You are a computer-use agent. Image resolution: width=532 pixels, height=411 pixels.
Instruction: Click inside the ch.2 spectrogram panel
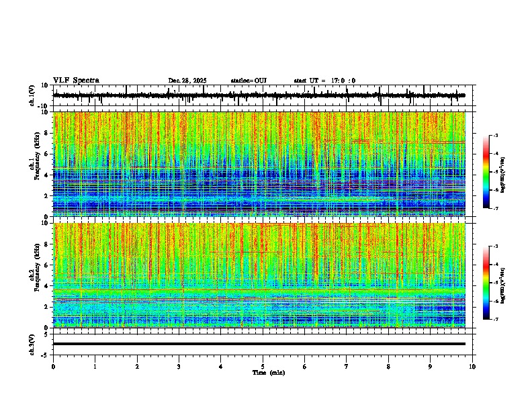259,275
